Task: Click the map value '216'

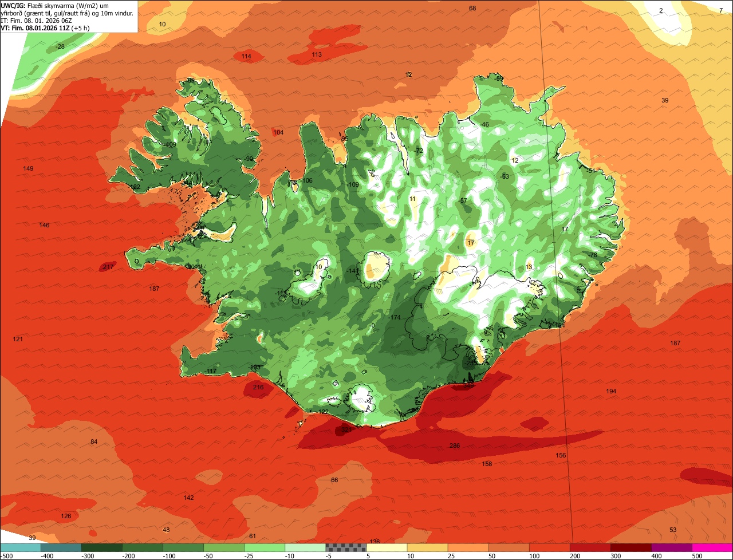Action: point(258,387)
